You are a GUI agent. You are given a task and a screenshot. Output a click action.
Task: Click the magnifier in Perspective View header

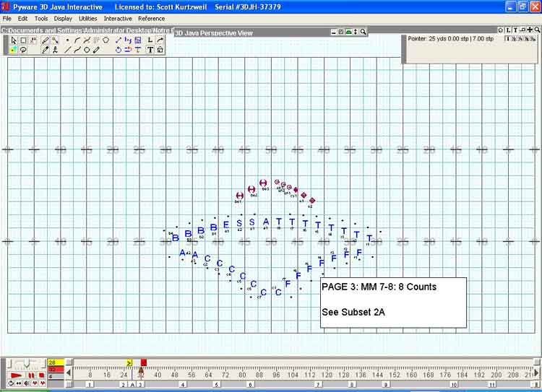click(x=363, y=32)
